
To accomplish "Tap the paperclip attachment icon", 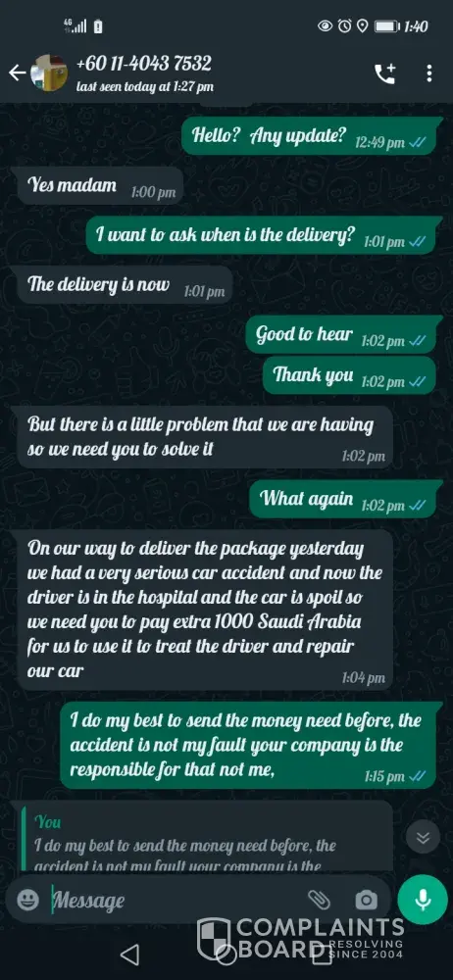I will pos(319,900).
